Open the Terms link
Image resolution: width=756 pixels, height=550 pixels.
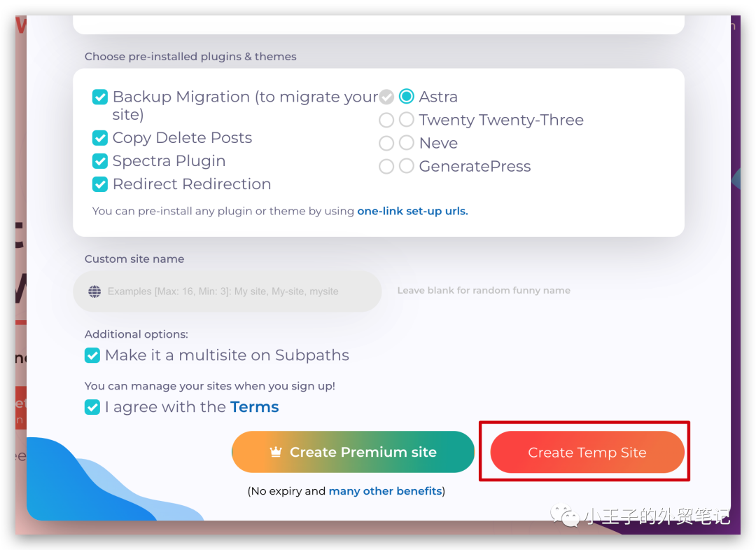[254, 407]
